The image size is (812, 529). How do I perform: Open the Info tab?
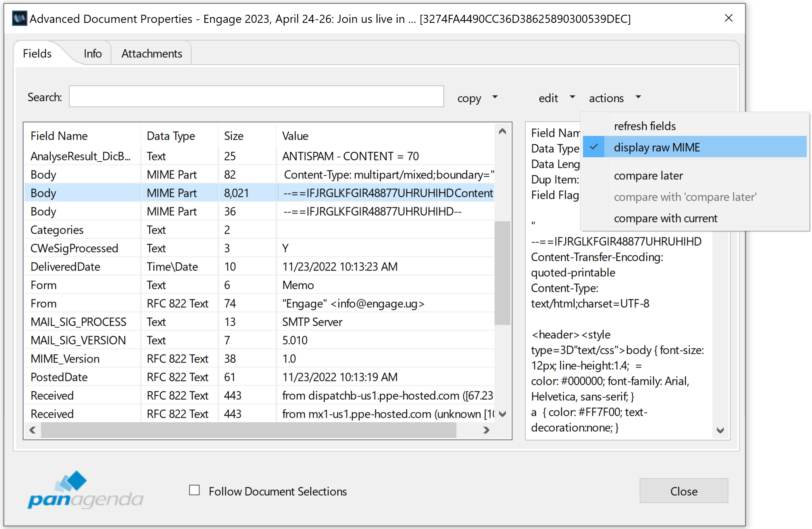coord(93,53)
